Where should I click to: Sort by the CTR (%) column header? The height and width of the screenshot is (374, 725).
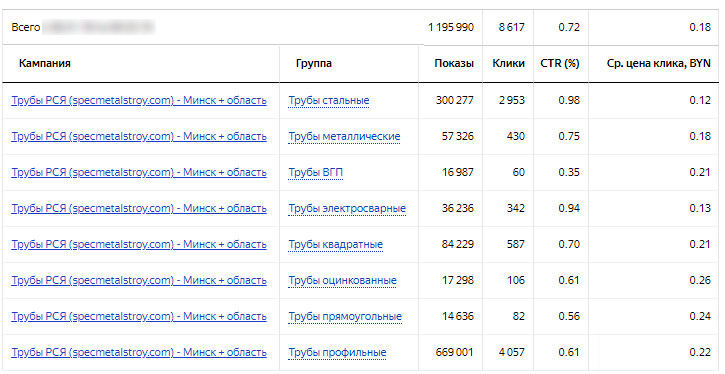[559, 63]
